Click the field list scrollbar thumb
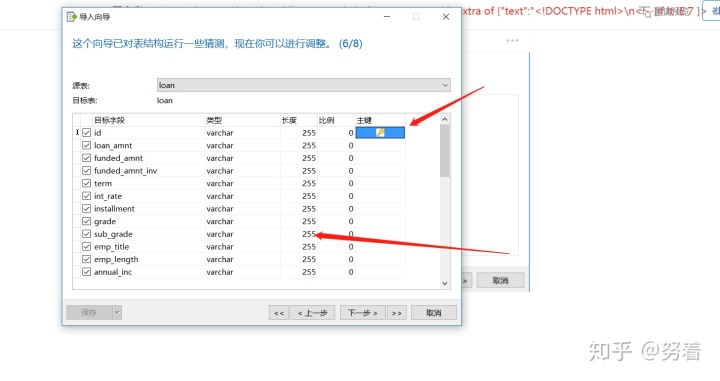The height and width of the screenshot is (381, 720). point(444,151)
